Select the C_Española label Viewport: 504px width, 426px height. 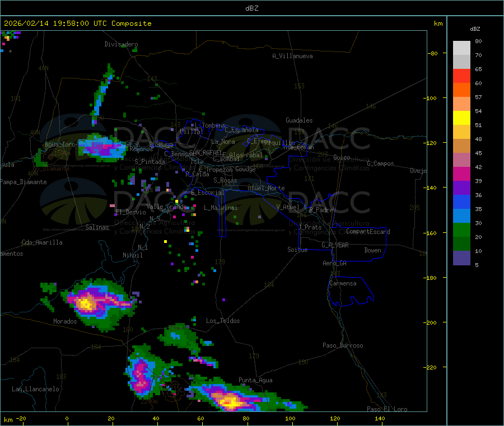pyautogui.click(x=241, y=130)
